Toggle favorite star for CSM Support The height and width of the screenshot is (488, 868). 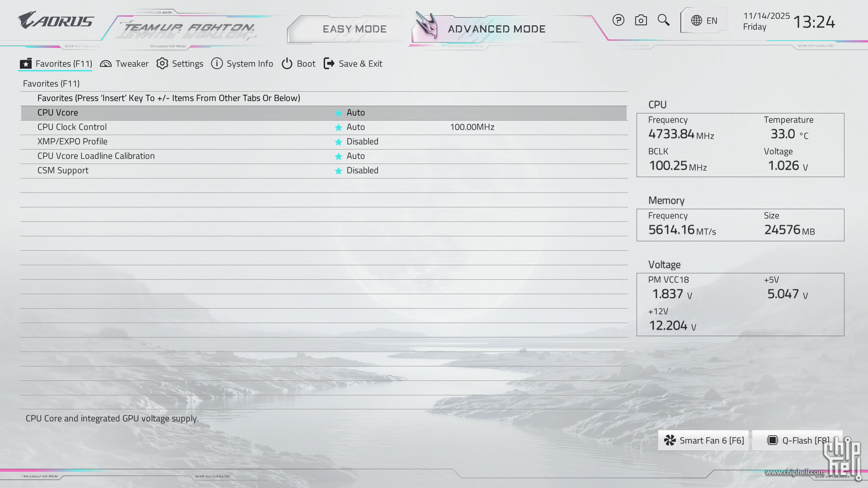coord(338,171)
